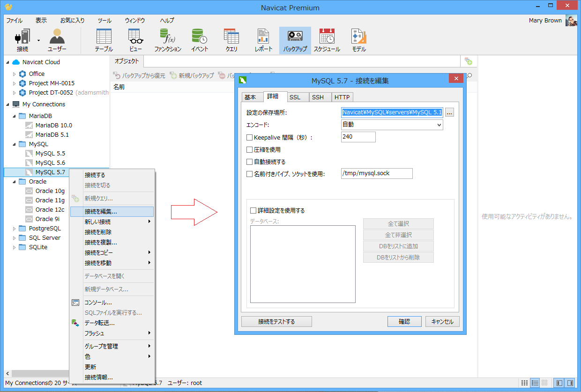This screenshot has height=392, width=581.
Task: Open the エンコード dropdown set to 自動
Action: (392, 125)
